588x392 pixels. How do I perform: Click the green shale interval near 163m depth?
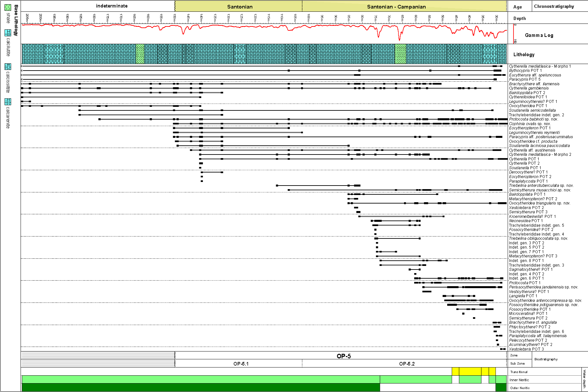point(140,54)
